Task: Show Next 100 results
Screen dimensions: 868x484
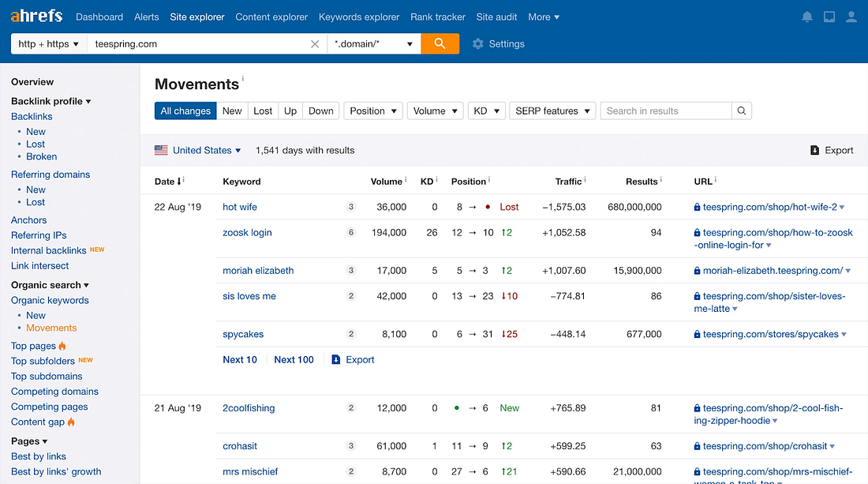Action: [294, 359]
